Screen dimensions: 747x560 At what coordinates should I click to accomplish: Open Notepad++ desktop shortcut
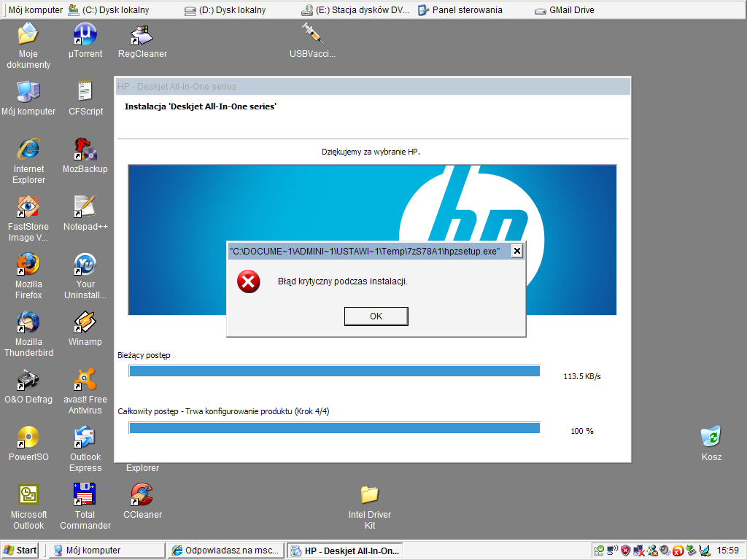pos(85,214)
